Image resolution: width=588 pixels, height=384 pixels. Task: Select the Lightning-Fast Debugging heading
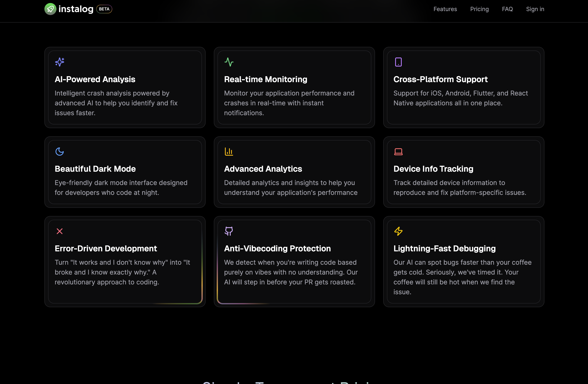click(x=444, y=248)
